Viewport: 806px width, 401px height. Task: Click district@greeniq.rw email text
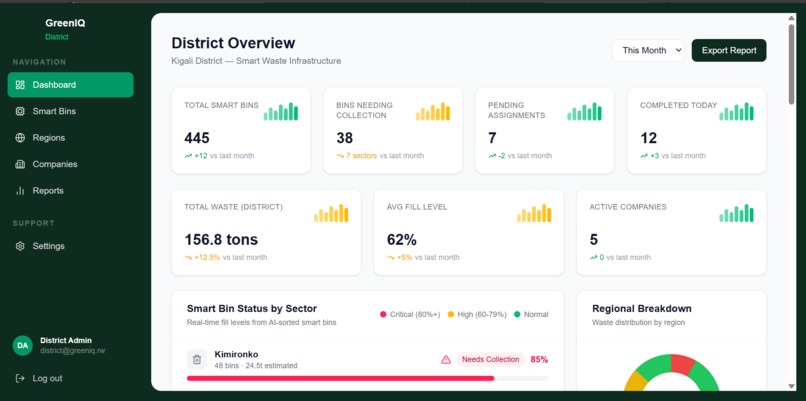72,351
